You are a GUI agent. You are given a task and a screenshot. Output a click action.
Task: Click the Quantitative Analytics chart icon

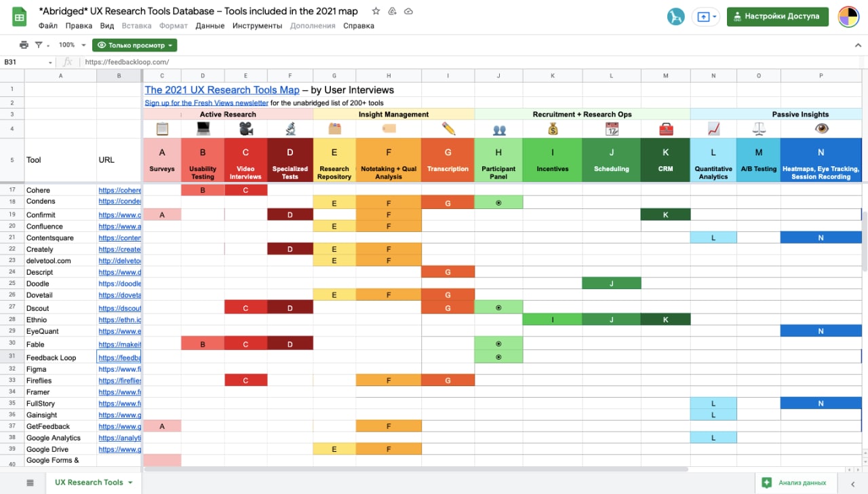[x=713, y=128]
